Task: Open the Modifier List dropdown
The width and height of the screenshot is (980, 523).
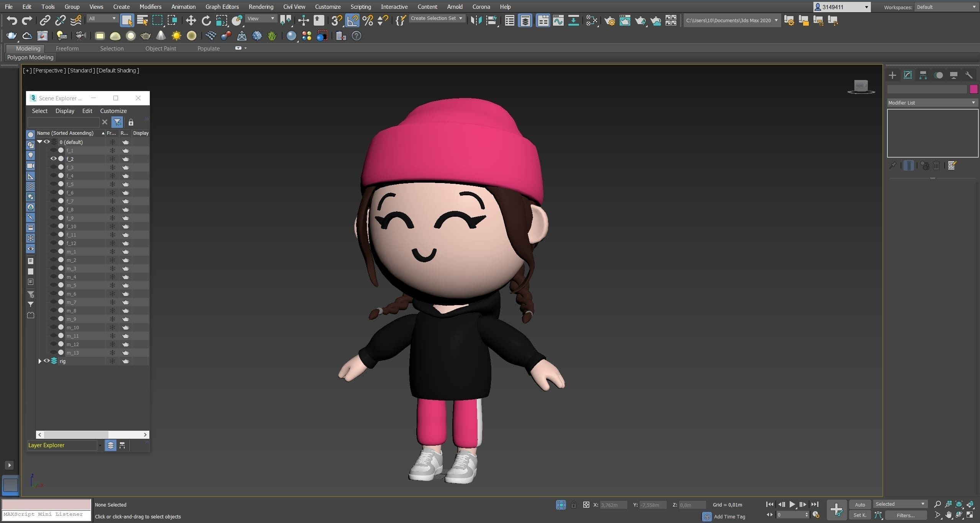Action: click(931, 103)
